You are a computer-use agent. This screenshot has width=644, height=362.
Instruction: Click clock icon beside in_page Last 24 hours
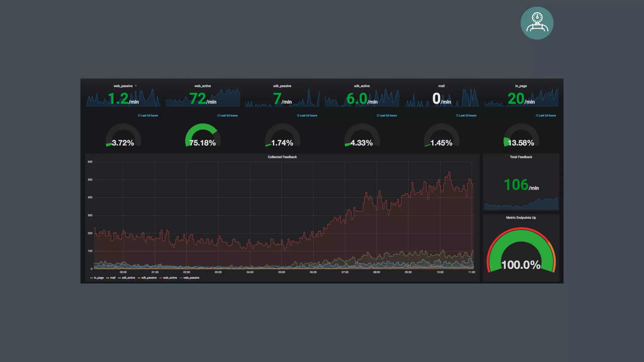coord(537,116)
